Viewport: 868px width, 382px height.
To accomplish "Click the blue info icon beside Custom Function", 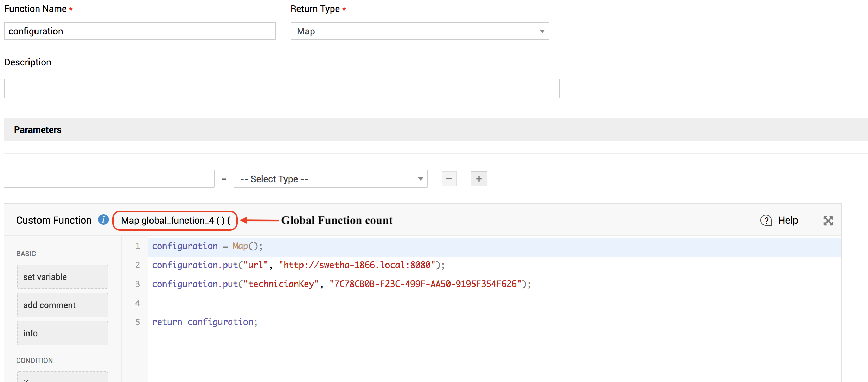I will (x=103, y=220).
